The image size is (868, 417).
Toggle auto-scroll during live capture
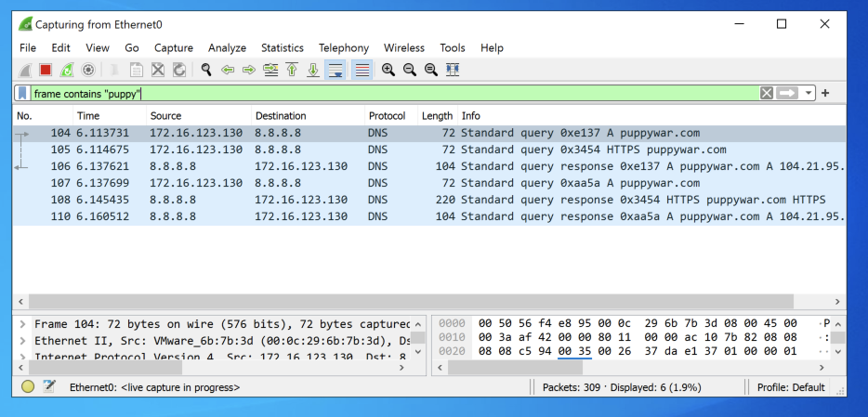pos(335,71)
